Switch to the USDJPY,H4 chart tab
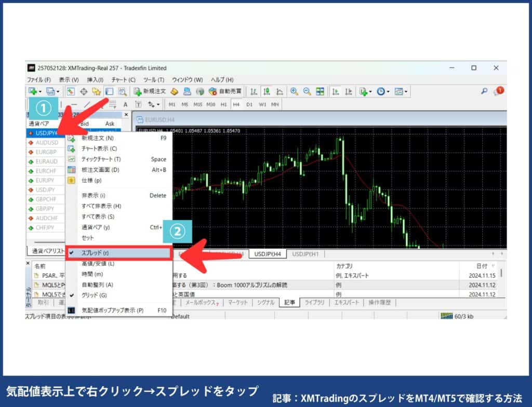Viewport: 532px width, 407px height. (268, 254)
